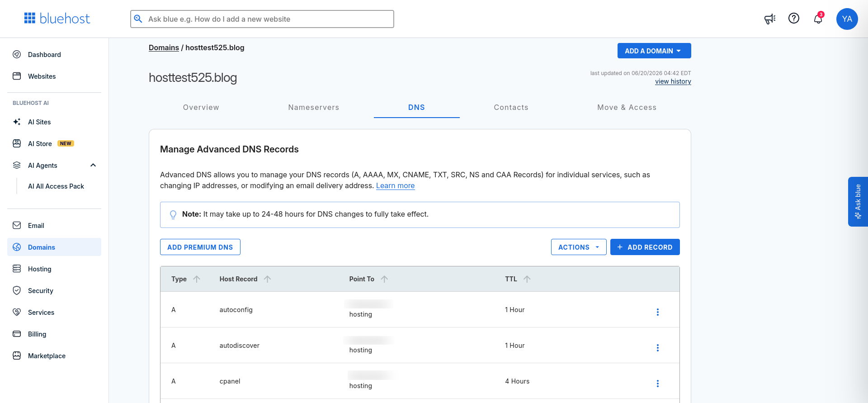Focus the Ask blue search field
This screenshot has width=868, height=403.
(262, 19)
